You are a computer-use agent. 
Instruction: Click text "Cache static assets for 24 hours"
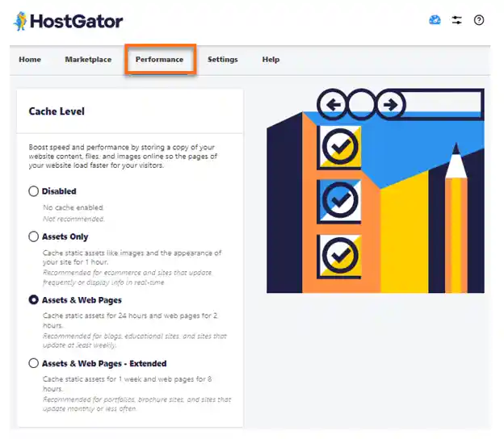coord(130,320)
